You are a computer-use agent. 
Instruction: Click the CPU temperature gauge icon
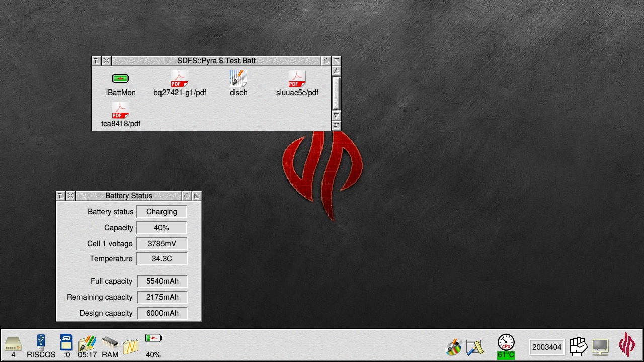(506, 343)
